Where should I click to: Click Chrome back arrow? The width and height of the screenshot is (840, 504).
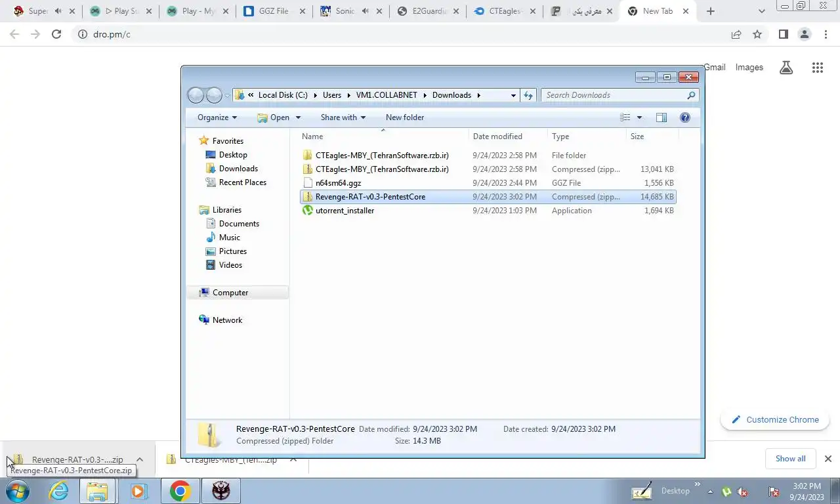pos(14,34)
